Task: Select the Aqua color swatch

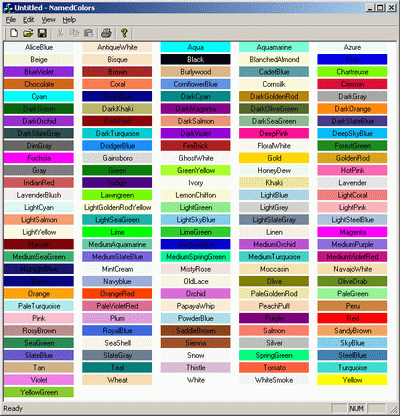Action: click(x=196, y=47)
